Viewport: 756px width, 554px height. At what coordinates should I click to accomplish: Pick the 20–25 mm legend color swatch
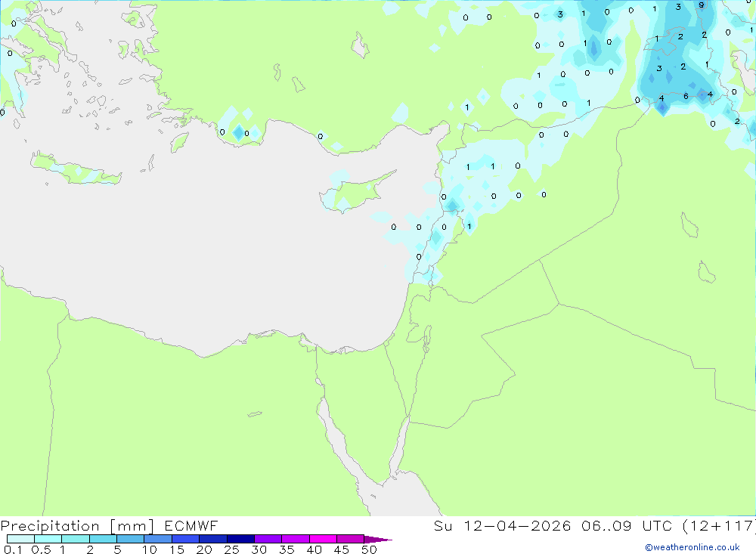point(213,539)
